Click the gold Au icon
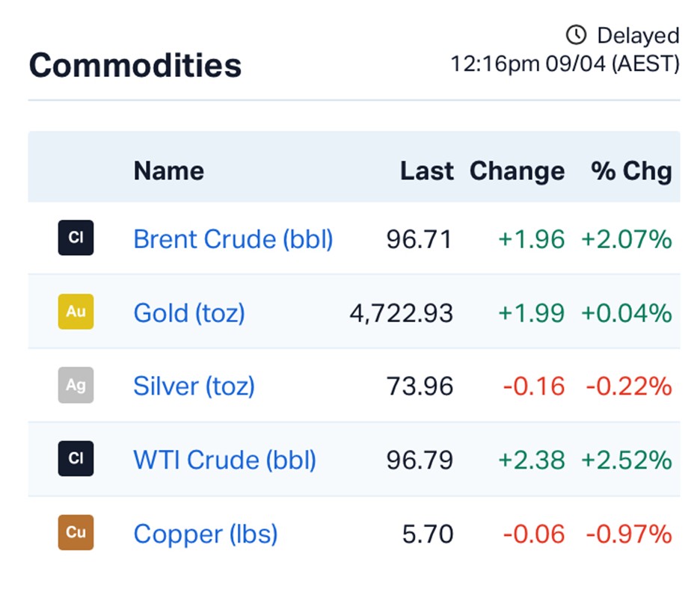This screenshot has height=598, width=700. click(76, 312)
